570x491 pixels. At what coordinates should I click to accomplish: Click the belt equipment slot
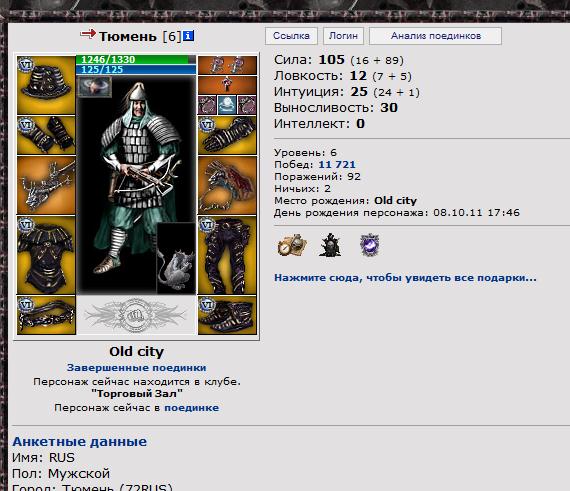pyautogui.click(x=46, y=315)
